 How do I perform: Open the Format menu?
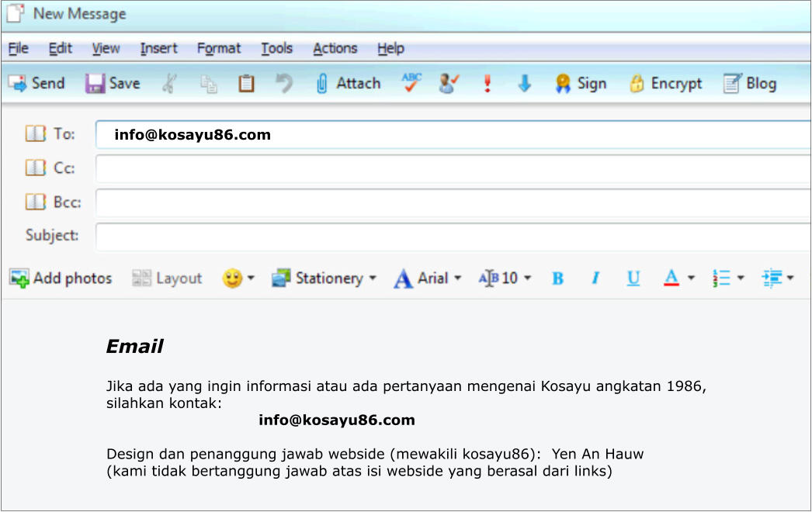tap(219, 49)
